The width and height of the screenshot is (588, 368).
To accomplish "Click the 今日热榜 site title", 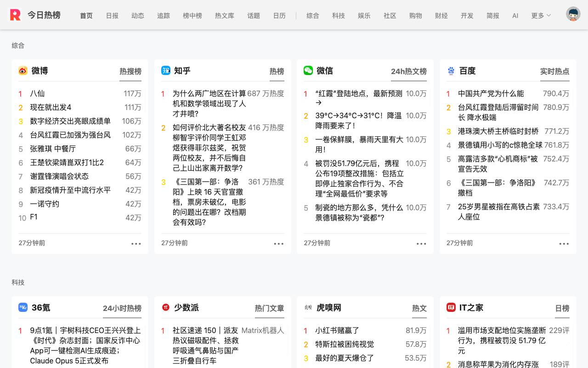I will [44, 15].
